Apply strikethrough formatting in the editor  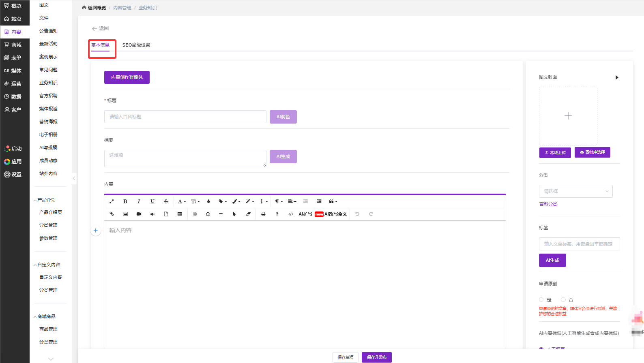[x=166, y=201]
